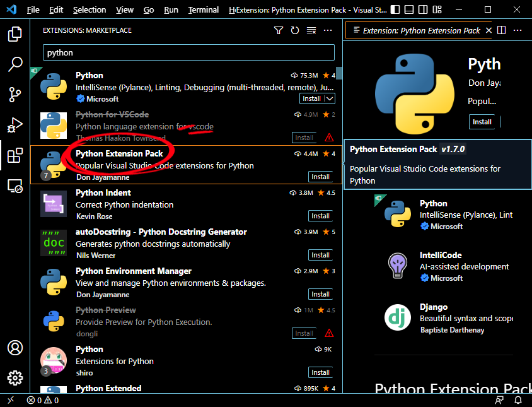Click the extensions list scrollbar thumb
The width and height of the screenshot is (532, 407).
[x=338, y=73]
